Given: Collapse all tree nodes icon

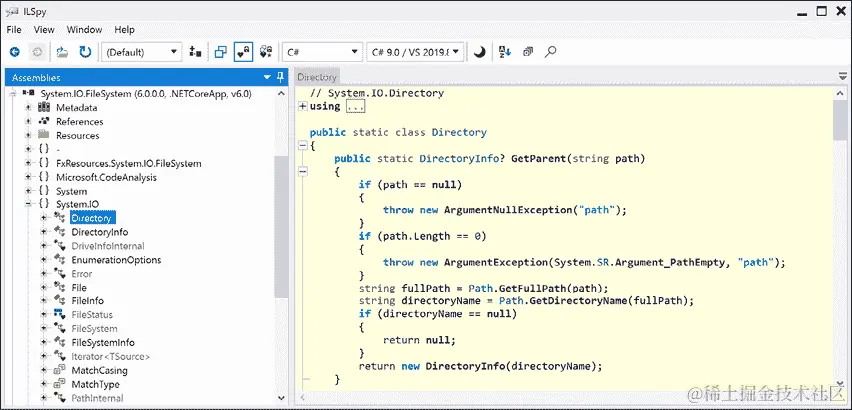Looking at the screenshot, I should point(528,52).
